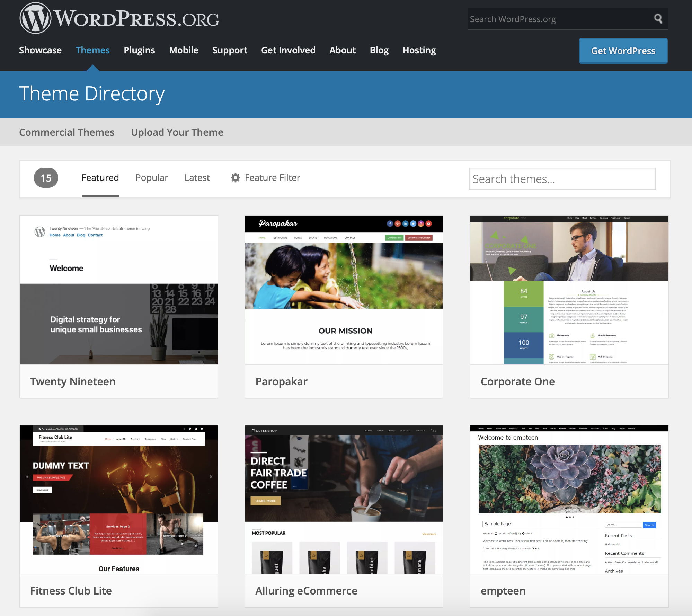Open the Fitness Club Lite theme

tap(118, 500)
